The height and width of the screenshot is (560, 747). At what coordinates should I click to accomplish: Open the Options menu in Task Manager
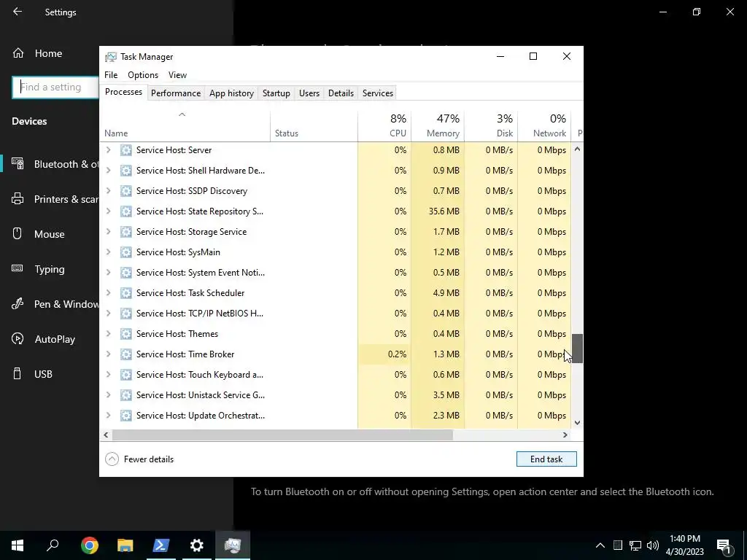click(x=143, y=75)
